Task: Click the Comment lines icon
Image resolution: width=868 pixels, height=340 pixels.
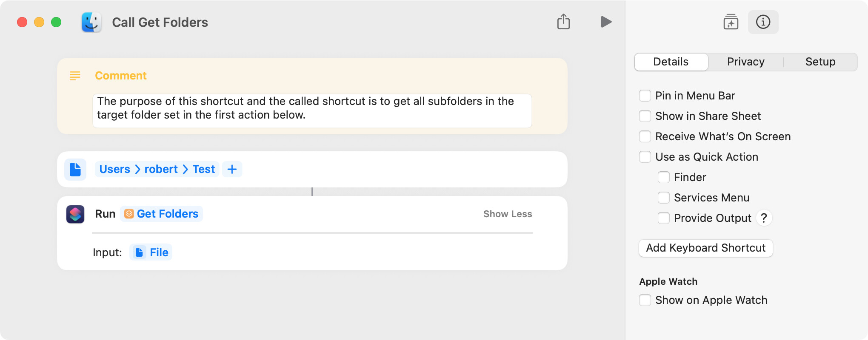Action: tap(75, 76)
